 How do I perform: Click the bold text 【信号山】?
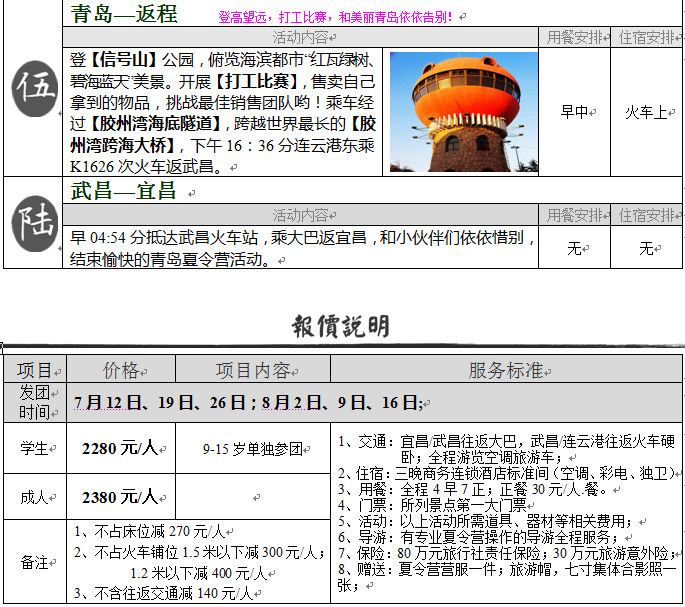(x=124, y=59)
